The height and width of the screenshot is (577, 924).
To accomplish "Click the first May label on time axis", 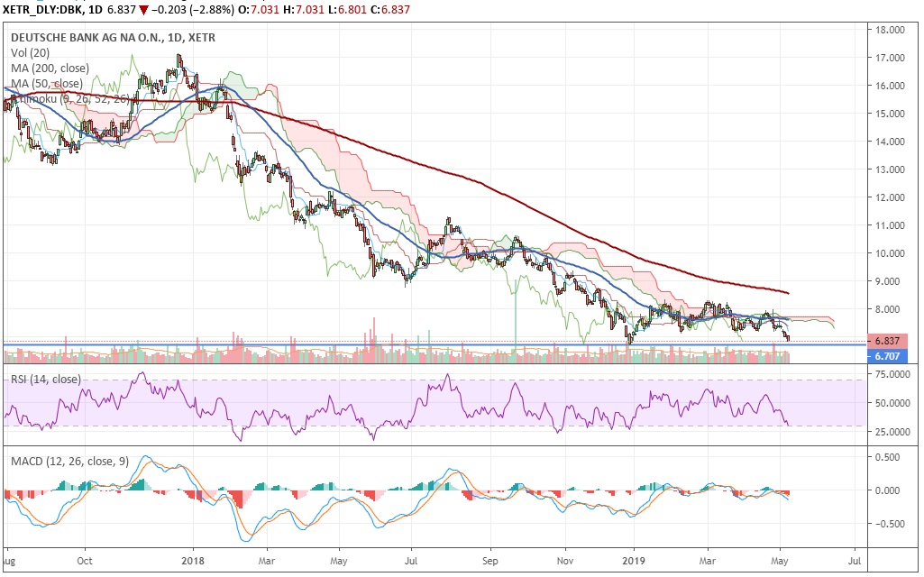I will click(x=338, y=561).
